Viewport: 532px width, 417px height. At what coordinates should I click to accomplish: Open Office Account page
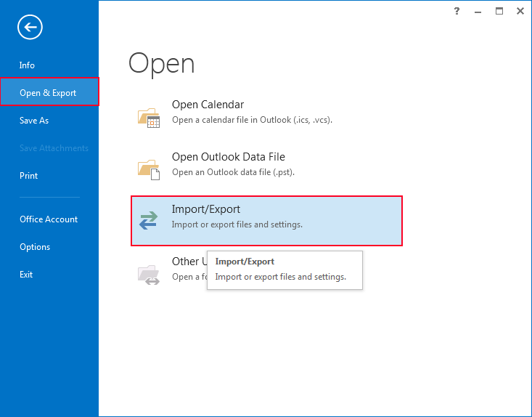49,219
